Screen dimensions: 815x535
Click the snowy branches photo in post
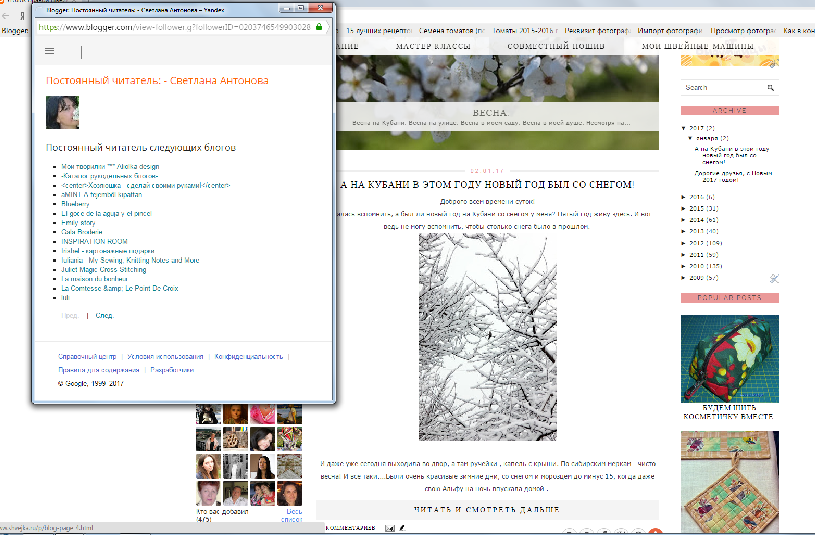pos(488,337)
